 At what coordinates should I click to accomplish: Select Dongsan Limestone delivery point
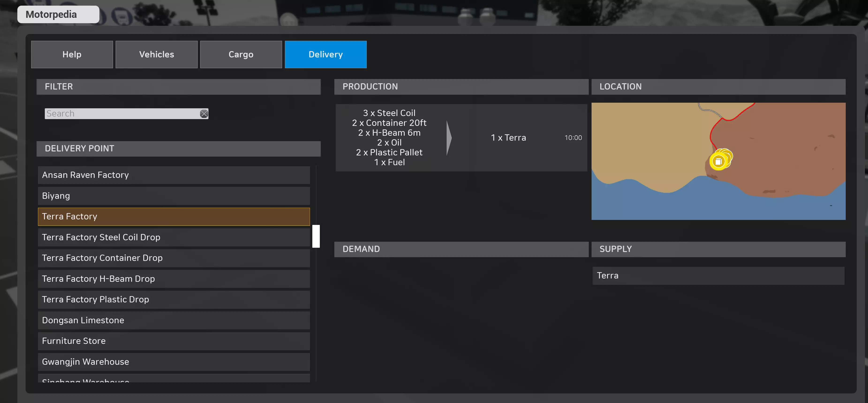coord(174,320)
